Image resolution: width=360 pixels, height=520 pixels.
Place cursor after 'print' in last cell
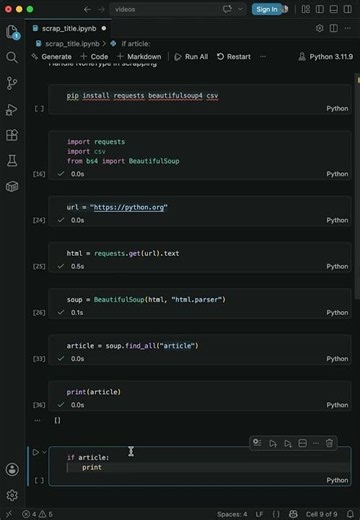102,467
